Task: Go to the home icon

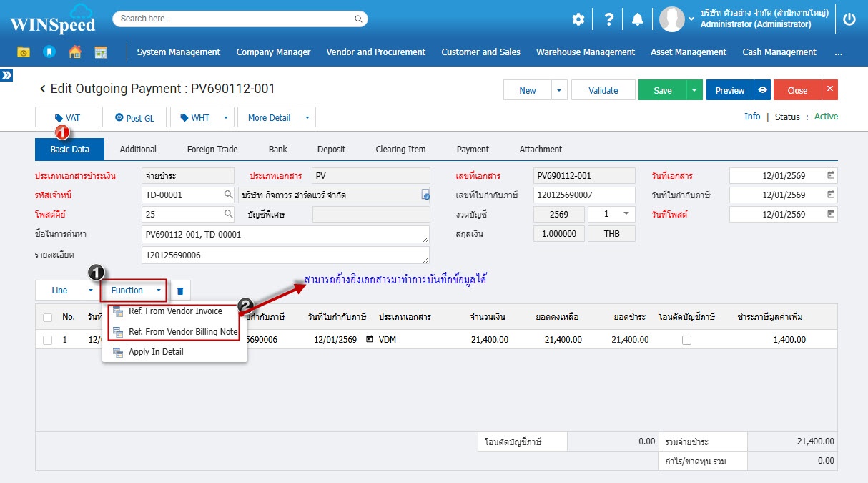Action: click(x=75, y=52)
